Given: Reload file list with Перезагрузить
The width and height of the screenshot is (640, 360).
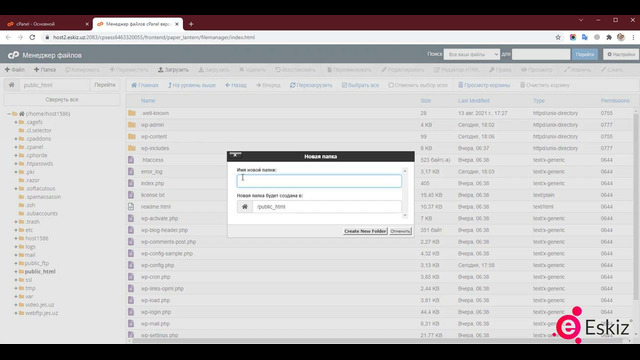Looking at the screenshot, I should click(311, 85).
